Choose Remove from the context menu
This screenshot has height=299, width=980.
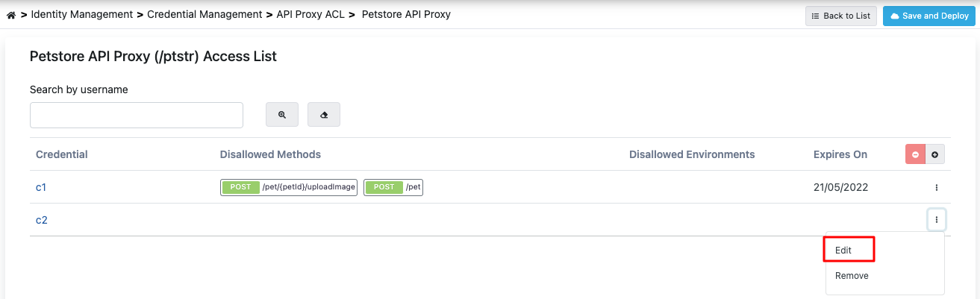852,275
